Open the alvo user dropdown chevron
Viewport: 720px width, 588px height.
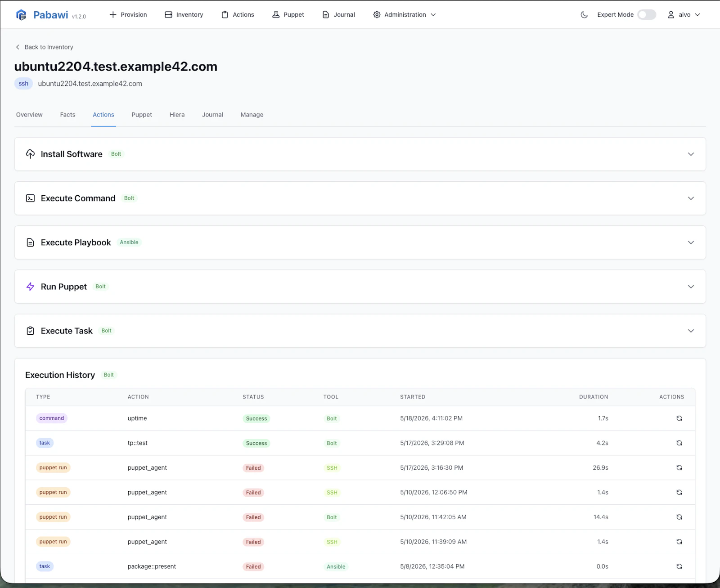point(697,15)
